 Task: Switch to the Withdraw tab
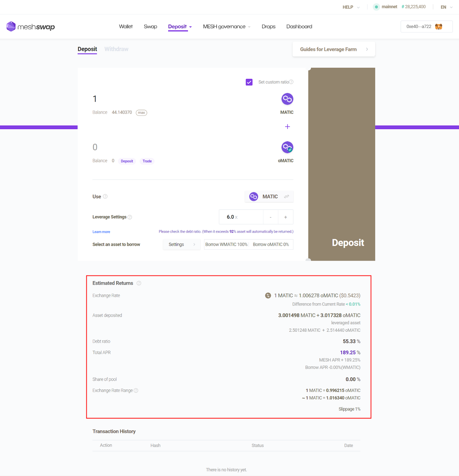pyautogui.click(x=116, y=49)
